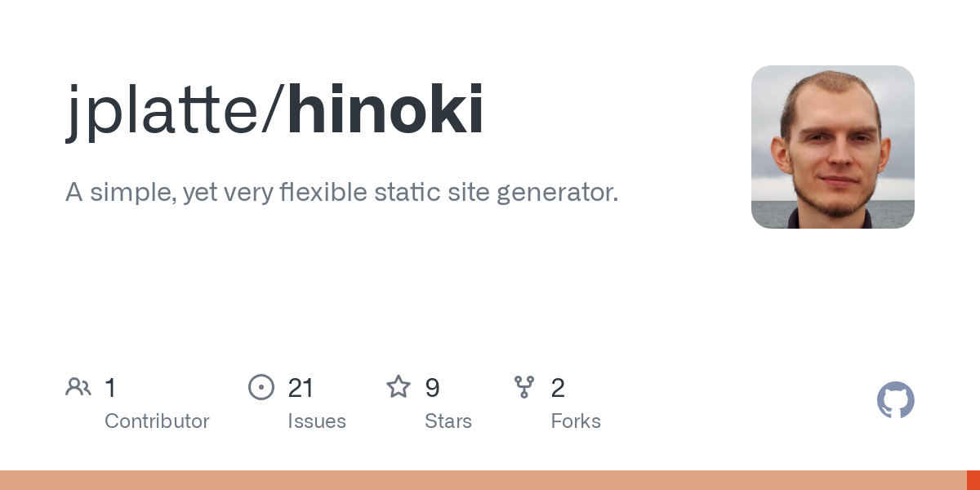
Task: Click the contributor count 1
Action: 110,388
